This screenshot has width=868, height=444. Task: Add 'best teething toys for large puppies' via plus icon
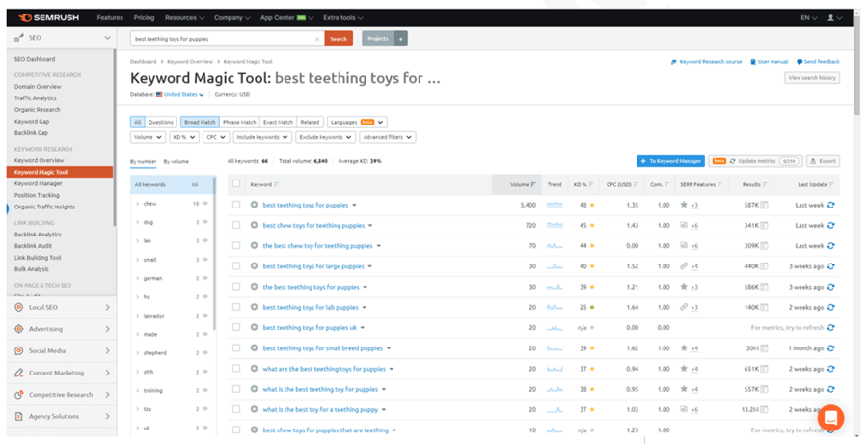coord(254,266)
